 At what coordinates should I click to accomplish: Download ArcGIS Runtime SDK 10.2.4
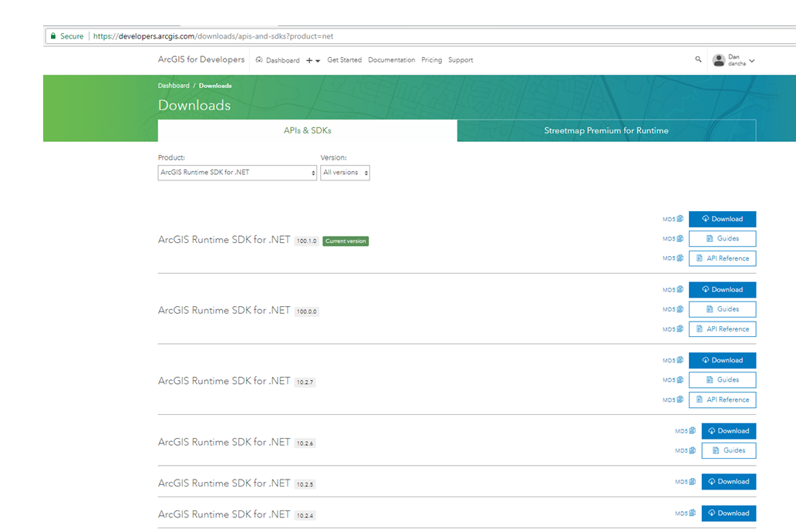(728, 513)
